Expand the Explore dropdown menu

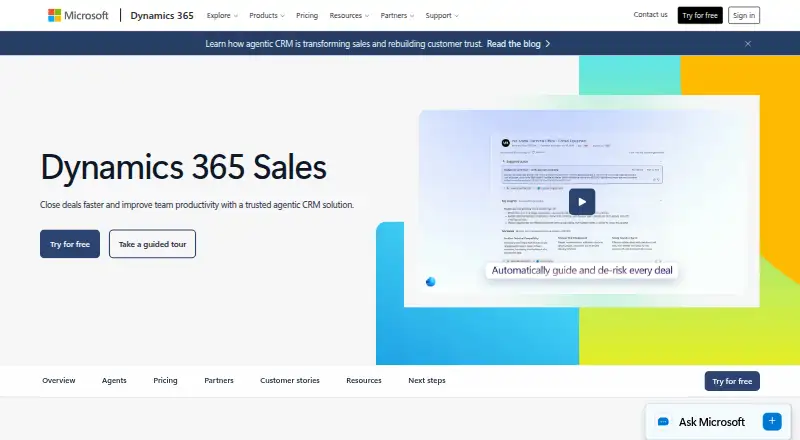click(x=222, y=16)
